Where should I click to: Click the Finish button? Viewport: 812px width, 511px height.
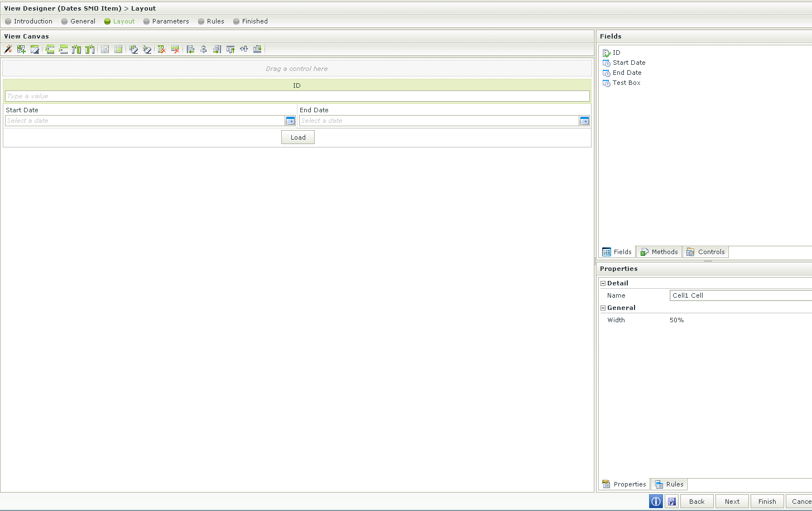coord(767,502)
